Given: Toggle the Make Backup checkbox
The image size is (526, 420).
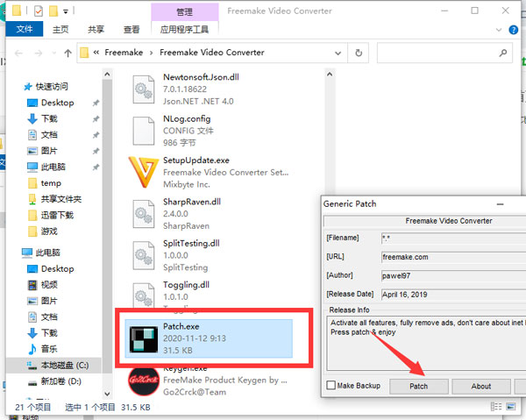Looking at the screenshot, I should point(331,385).
